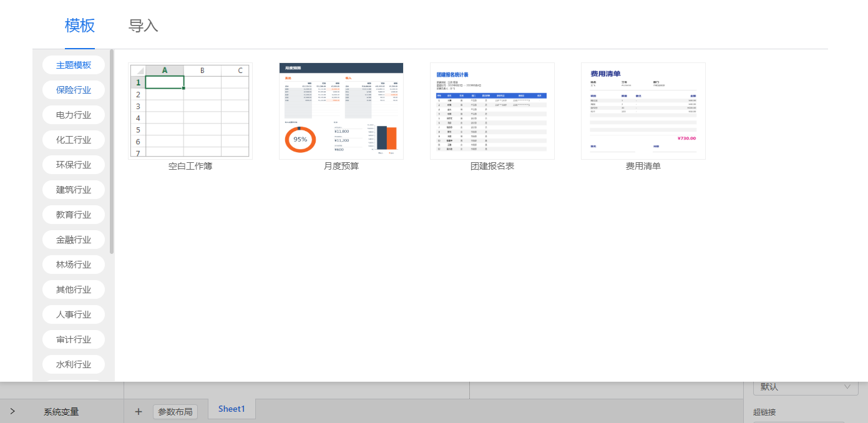This screenshot has height=423, width=868.
Task: Select the 保险行业 category
Action: [x=74, y=90]
